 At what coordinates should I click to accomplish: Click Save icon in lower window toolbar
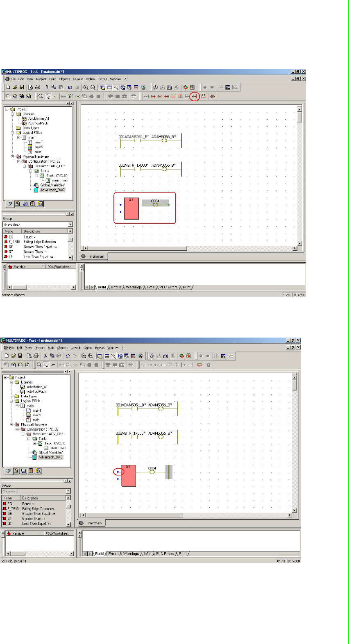[x=20, y=356]
